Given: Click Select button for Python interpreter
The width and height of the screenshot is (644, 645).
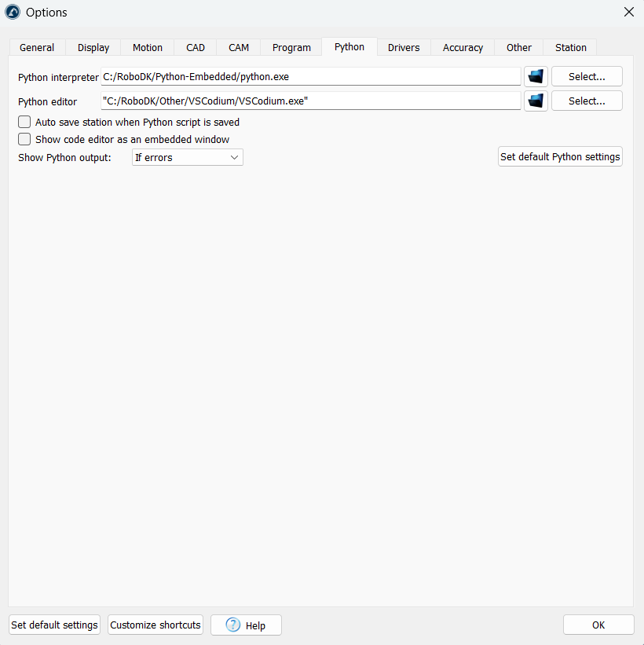Looking at the screenshot, I should click(587, 76).
